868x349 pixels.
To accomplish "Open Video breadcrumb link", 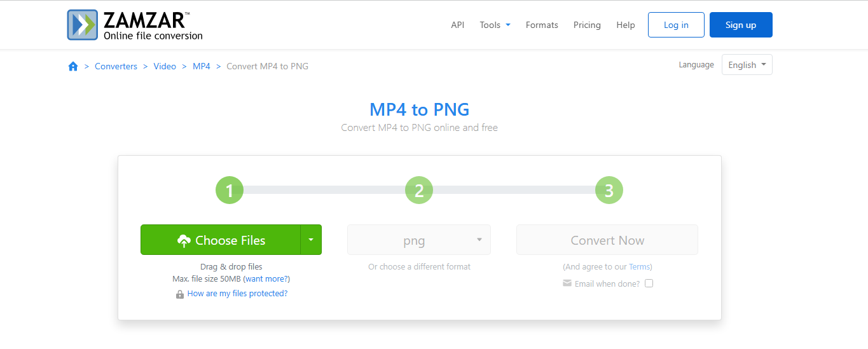I will point(165,66).
